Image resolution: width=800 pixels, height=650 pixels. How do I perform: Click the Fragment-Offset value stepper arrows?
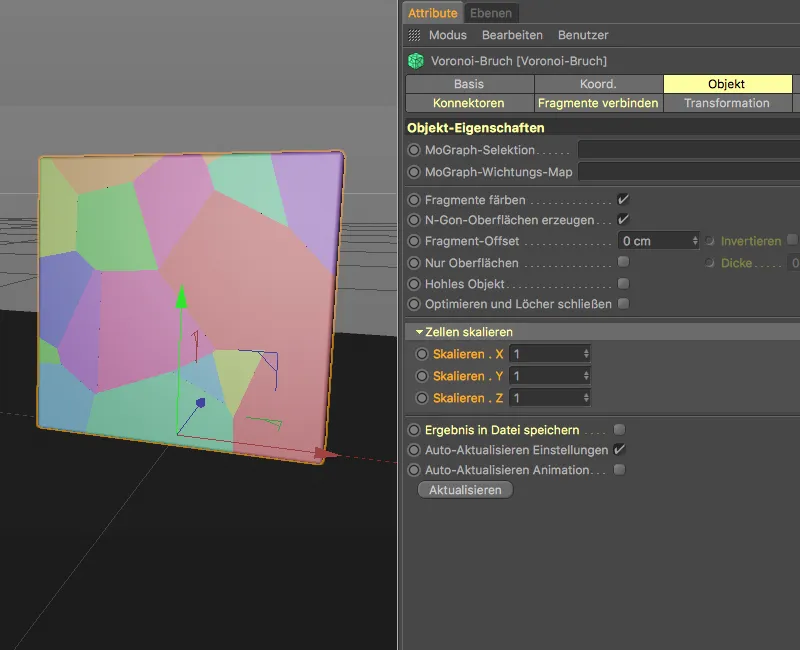pyautogui.click(x=694, y=241)
